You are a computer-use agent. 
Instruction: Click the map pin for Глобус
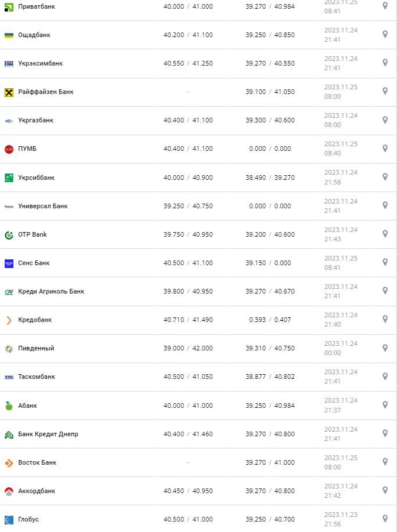385,518
